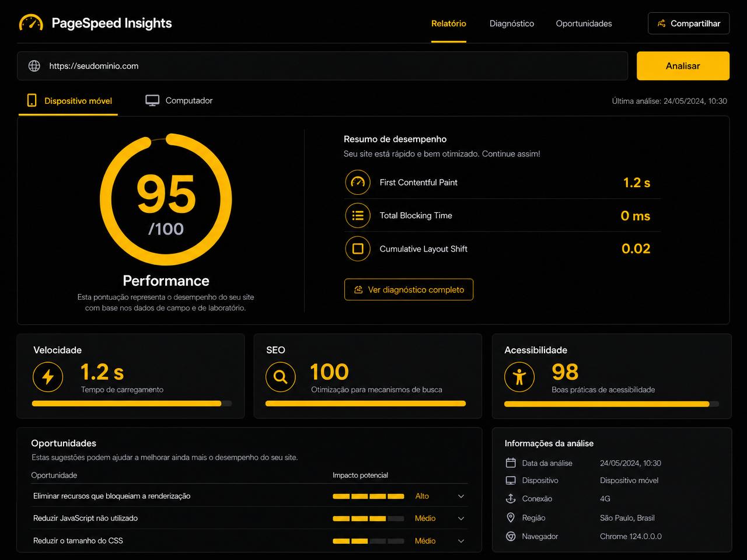Click the Acessibilidade person icon
Viewport: 747px width, 560px height.
tap(519, 377)
